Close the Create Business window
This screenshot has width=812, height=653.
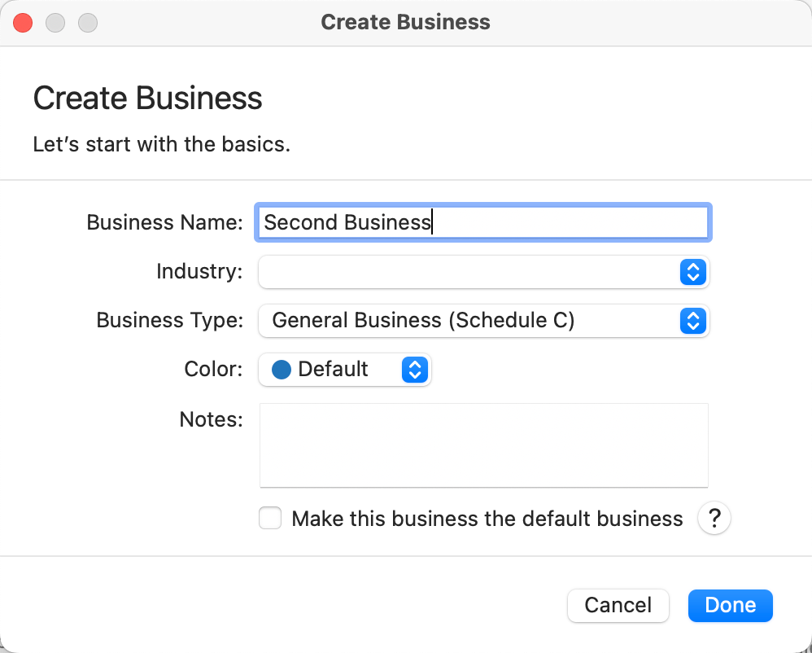pos(23,23)
